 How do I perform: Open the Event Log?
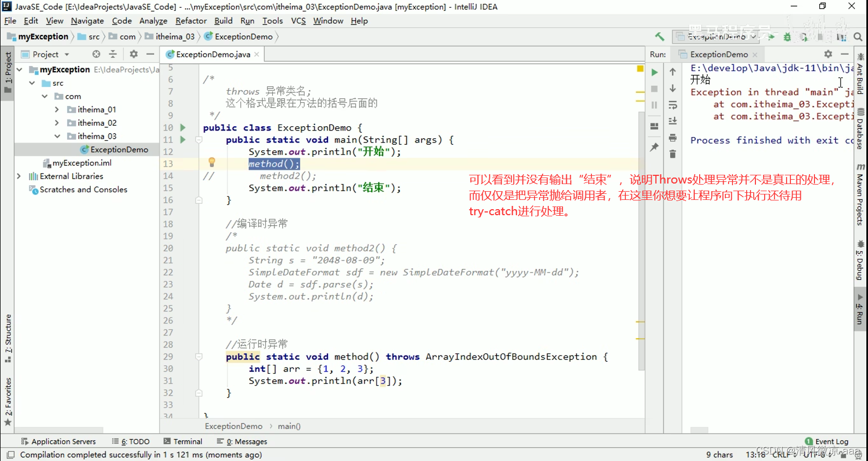826,441
